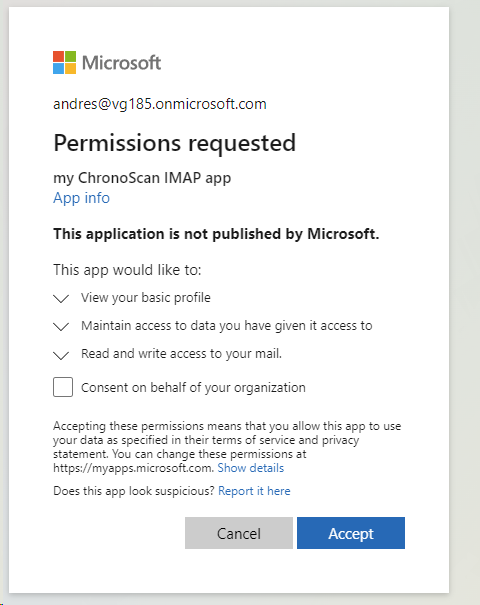Enable Consent on behalf of your organization checkbox
Viewport: 480px width, 605px height.
63,387
